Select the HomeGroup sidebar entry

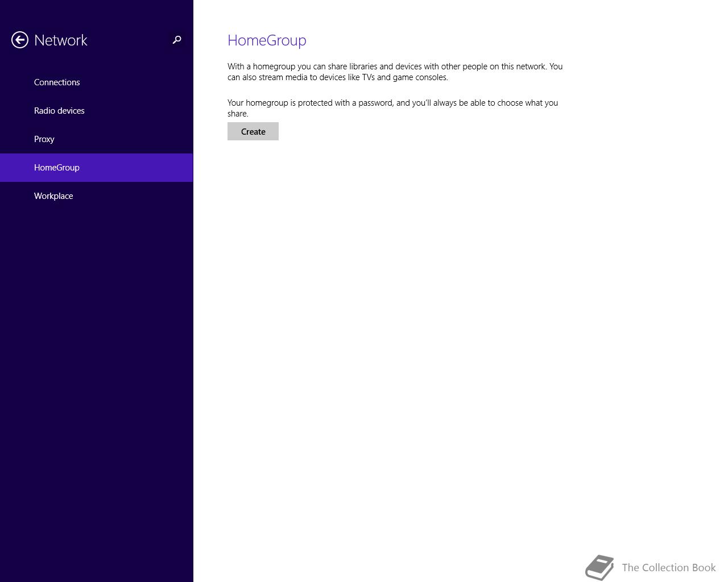(97, 168)
